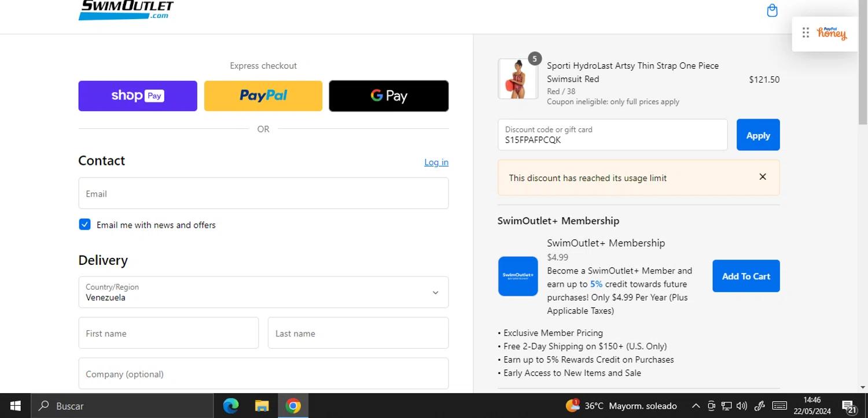
Task: Choose PayPal express checkout
Action: click(x=263, y=96)
